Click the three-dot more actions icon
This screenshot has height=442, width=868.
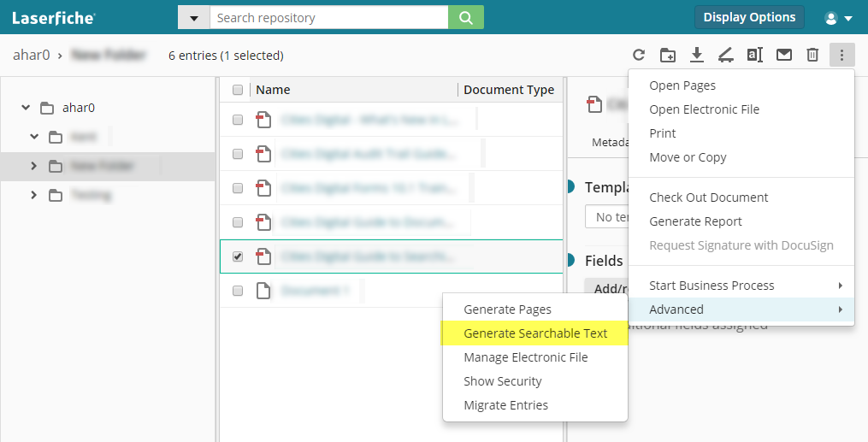point(841,56)
